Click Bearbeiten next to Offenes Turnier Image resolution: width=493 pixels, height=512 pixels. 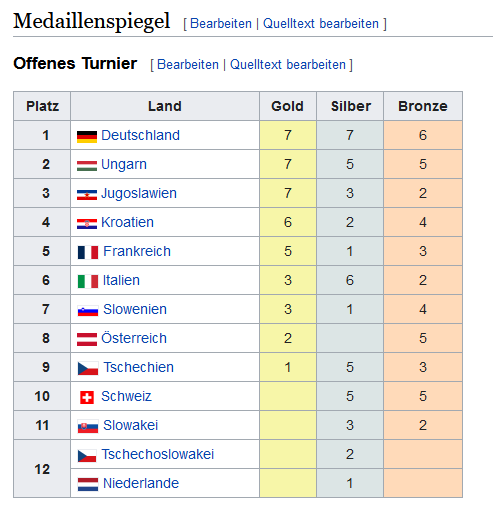188,65
